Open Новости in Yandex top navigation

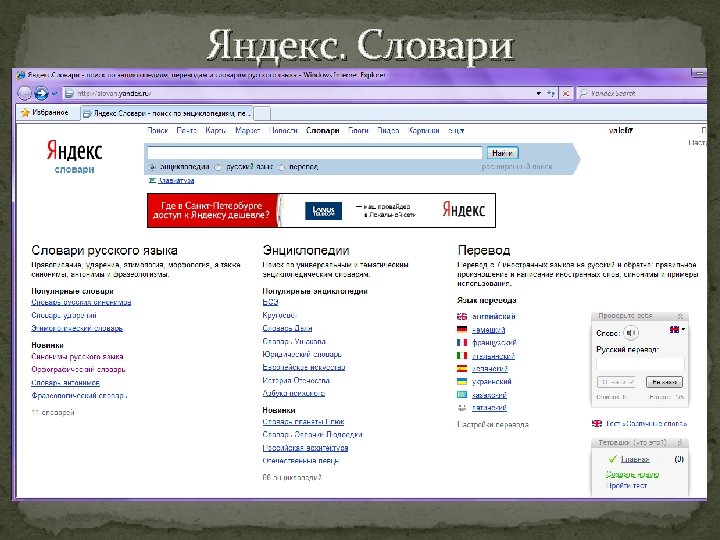pos(283,130)
